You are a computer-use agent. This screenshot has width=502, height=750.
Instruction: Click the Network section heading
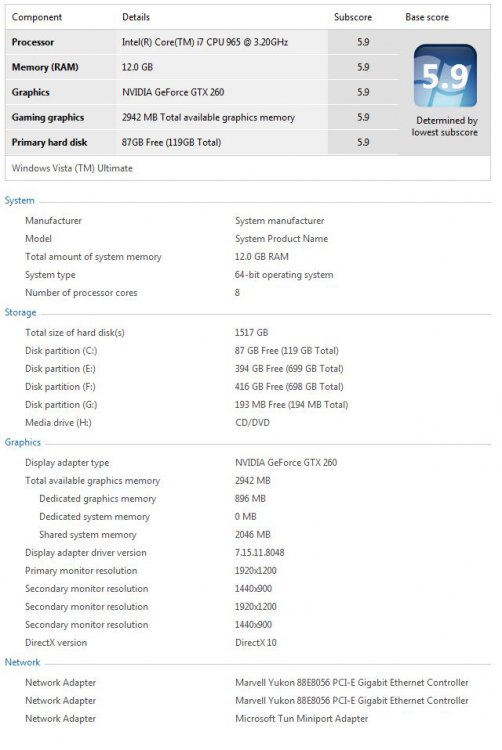tap(22, 662)
